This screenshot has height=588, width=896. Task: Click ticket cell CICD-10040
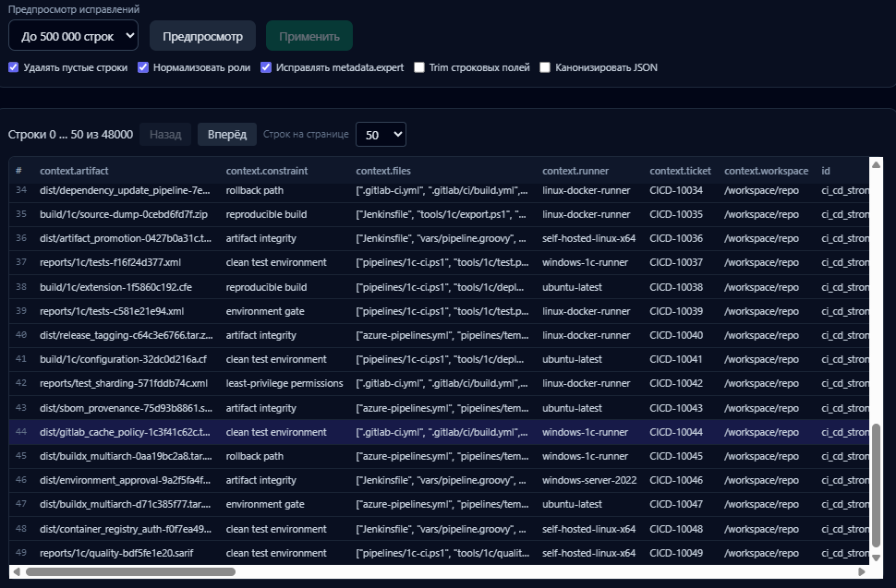pyautogui.click(x=676, y=335)
